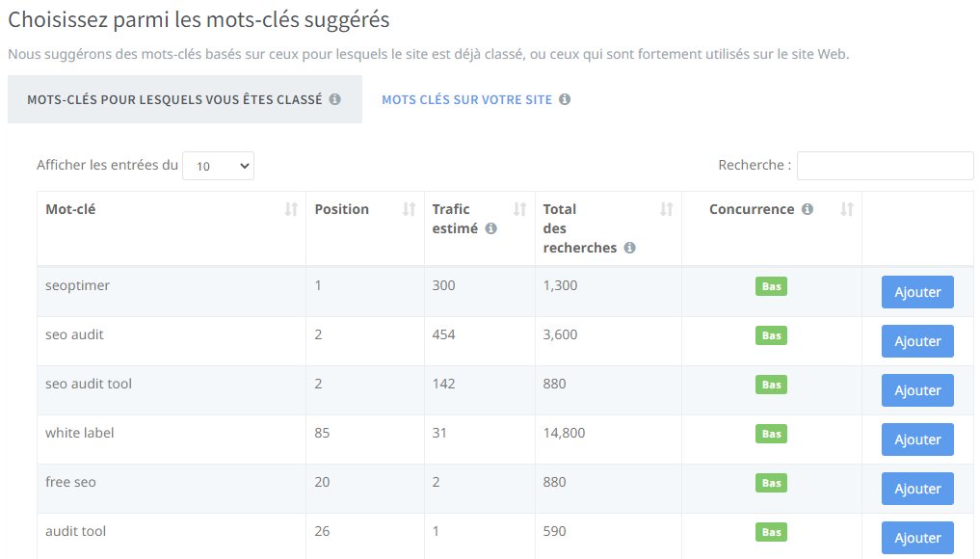Switch to Mots clés sur votre site tab

467,99
